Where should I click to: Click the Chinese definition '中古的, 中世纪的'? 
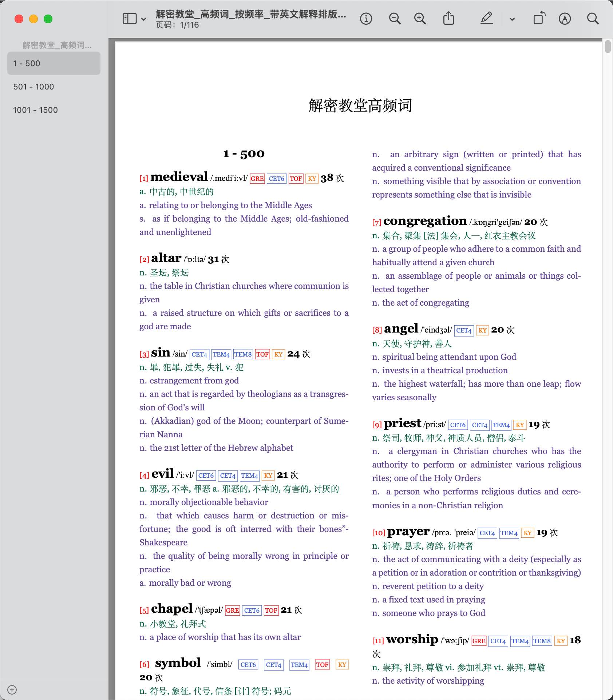pyautogui.click(x=182, y=192)
